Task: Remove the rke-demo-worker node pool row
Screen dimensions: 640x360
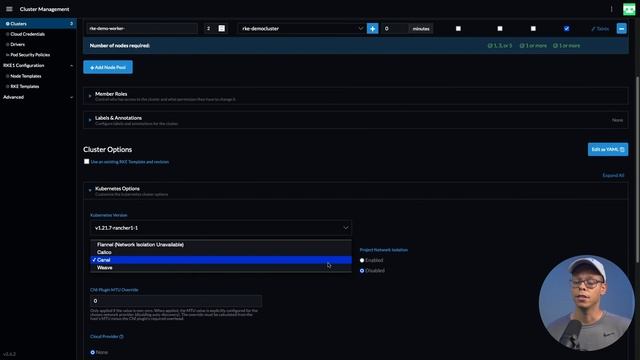Action: (x=621, y=29)
